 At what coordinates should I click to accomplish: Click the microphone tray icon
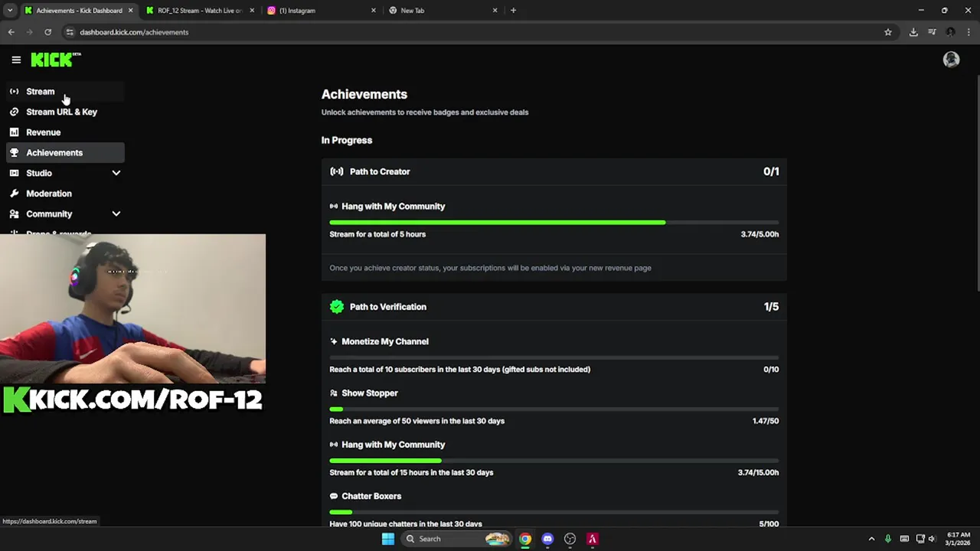[888, 539]
